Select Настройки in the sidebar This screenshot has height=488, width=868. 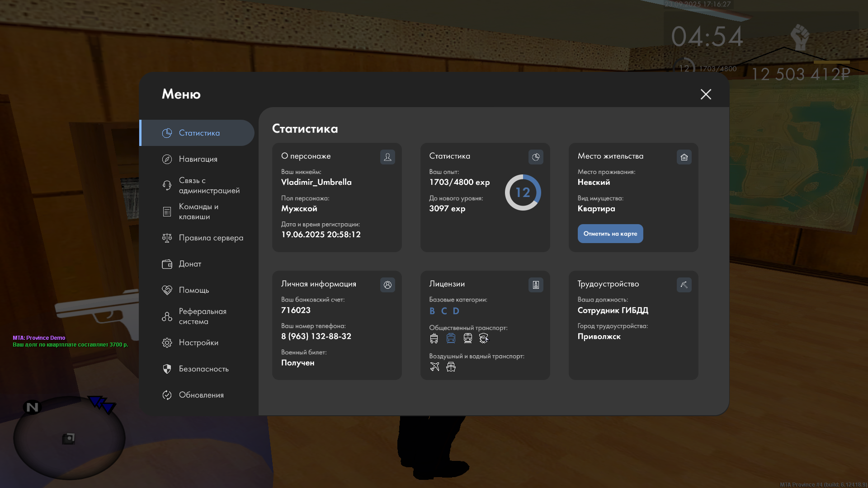[x=198, y=343]
